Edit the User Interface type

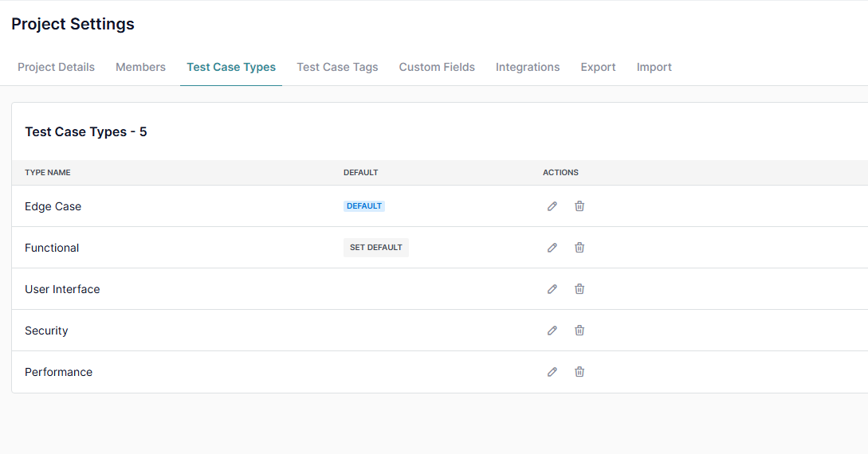click(x=552, y=289)
